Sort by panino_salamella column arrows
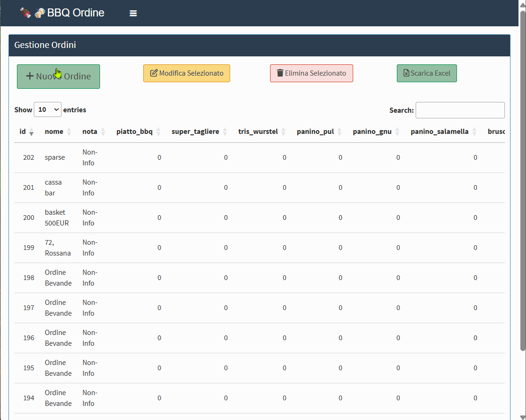526x420 pixels. (474, 132)
